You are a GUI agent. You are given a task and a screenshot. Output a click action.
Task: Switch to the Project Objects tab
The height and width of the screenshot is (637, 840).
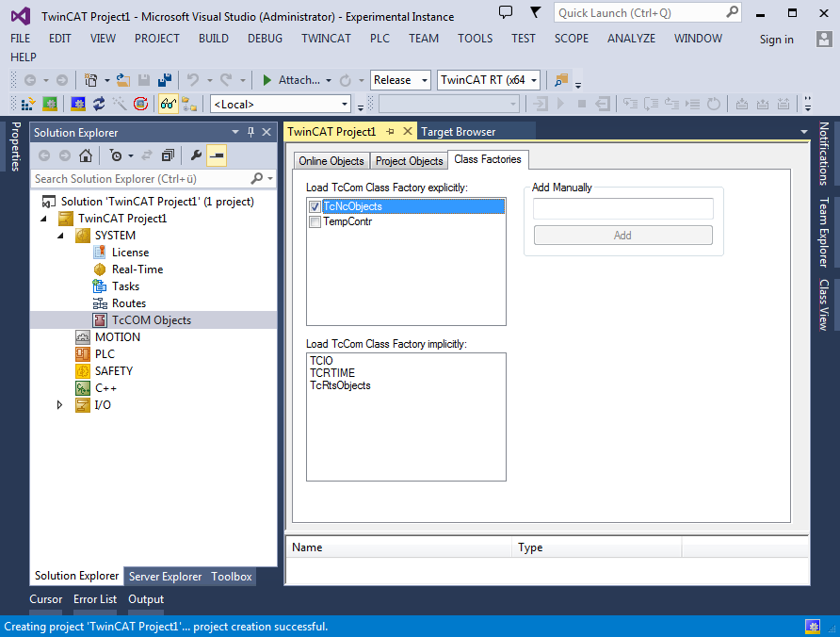point(410,161)
